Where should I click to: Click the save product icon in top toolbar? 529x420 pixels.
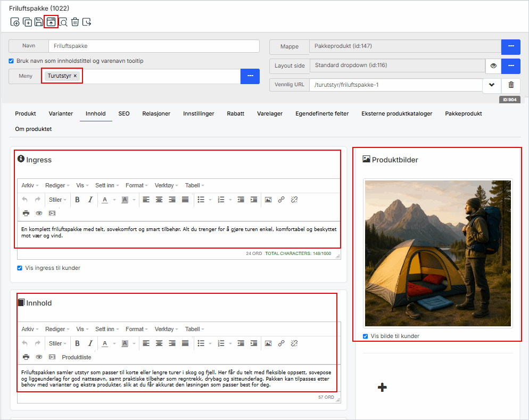tap(39, 22)
